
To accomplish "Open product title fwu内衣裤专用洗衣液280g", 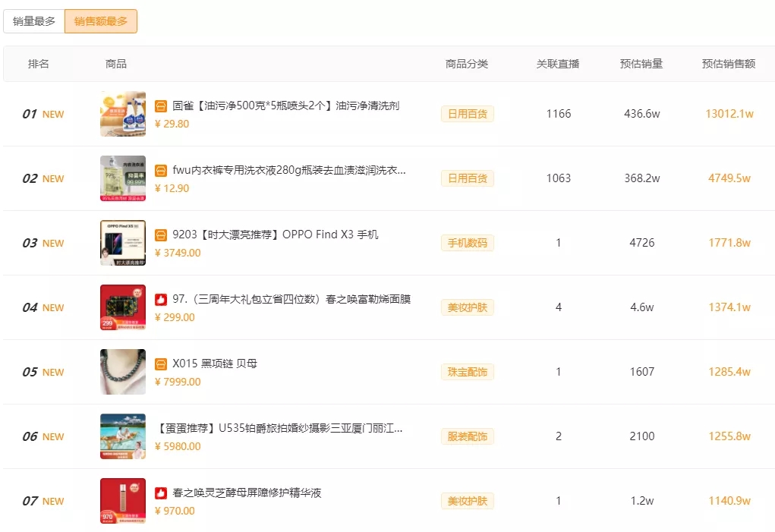I will pos(289,171).
